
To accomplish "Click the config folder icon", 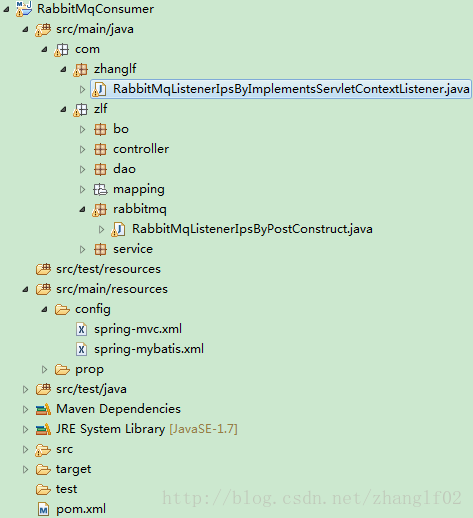I will coord(62,309).
